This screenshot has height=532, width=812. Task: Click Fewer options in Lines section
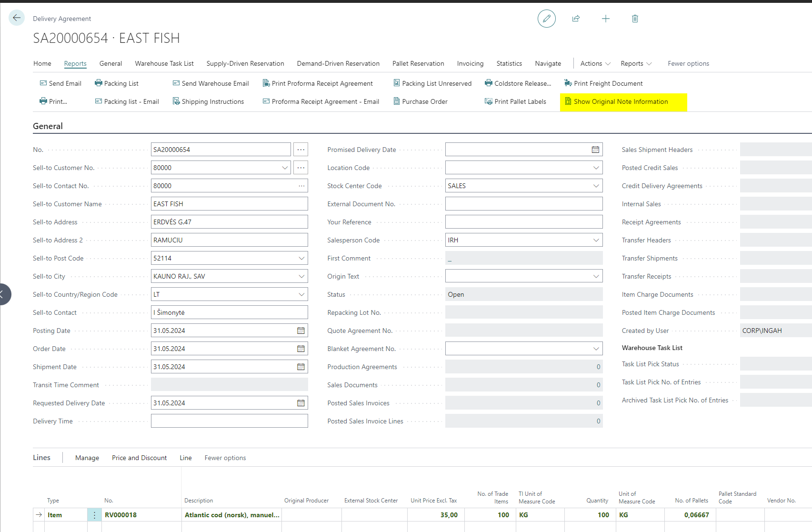point(225,458)
